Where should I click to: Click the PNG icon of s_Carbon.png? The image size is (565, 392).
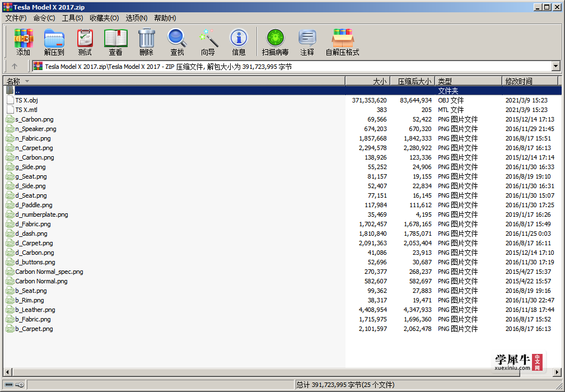pos(10,119)
